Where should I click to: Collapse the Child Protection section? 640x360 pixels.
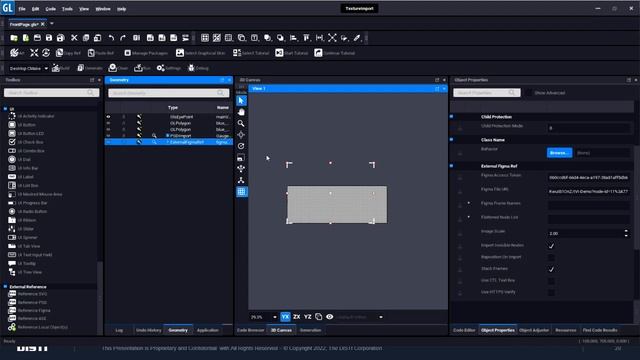click(451, 116)
